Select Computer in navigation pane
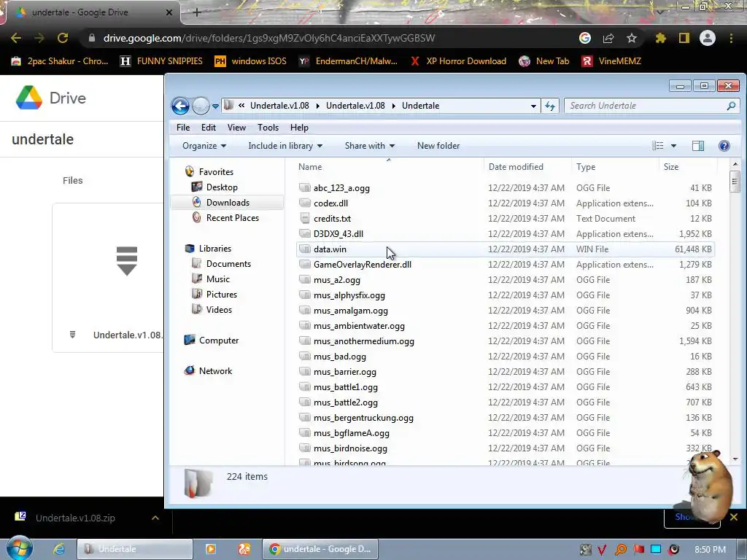 pos(219,341)
